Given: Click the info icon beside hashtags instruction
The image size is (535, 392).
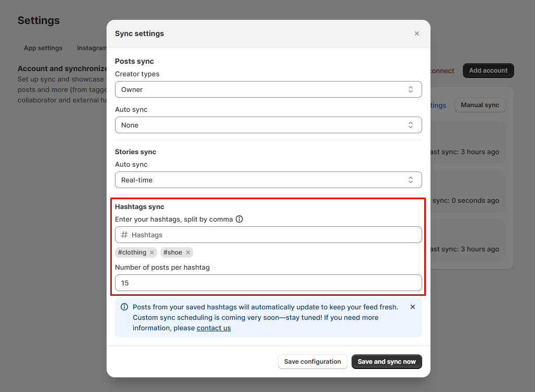Looking at the screenshot, I should coord(239,219).
